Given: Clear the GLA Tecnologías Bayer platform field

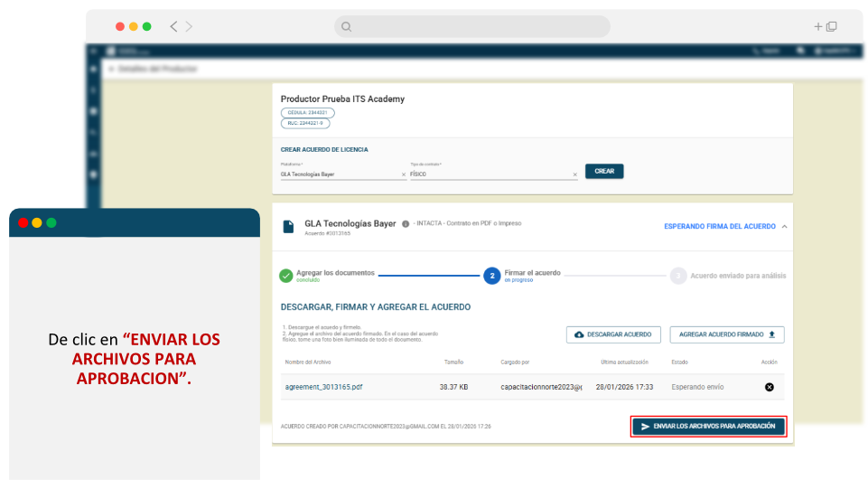Looking at the screenshot, I should 404,174.
